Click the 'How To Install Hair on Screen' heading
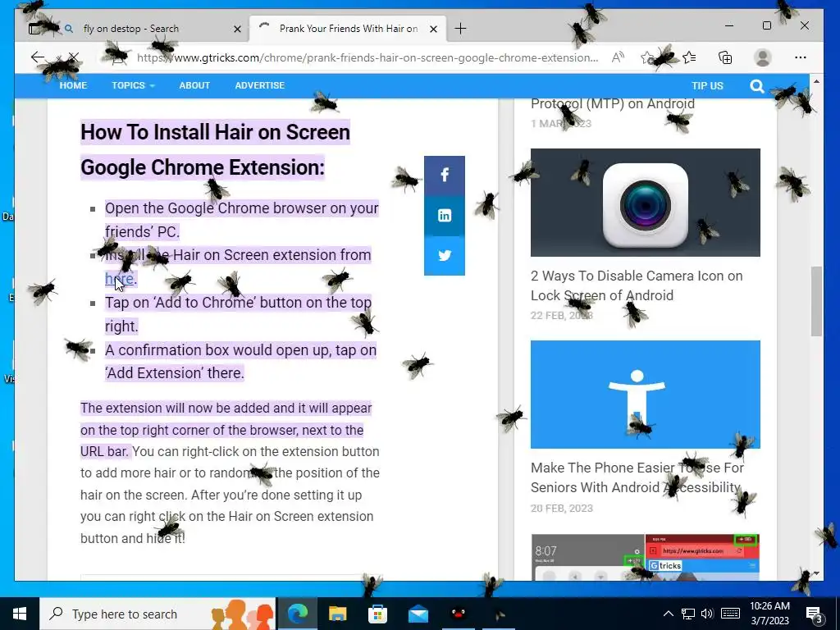Image resolution: width=840 pixels, height=630 pixels. pos(216,132)
